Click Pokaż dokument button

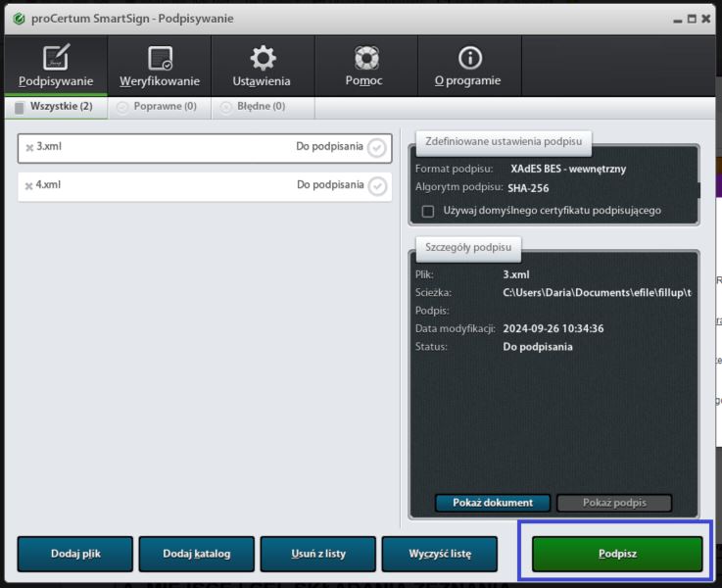point(493,503)
